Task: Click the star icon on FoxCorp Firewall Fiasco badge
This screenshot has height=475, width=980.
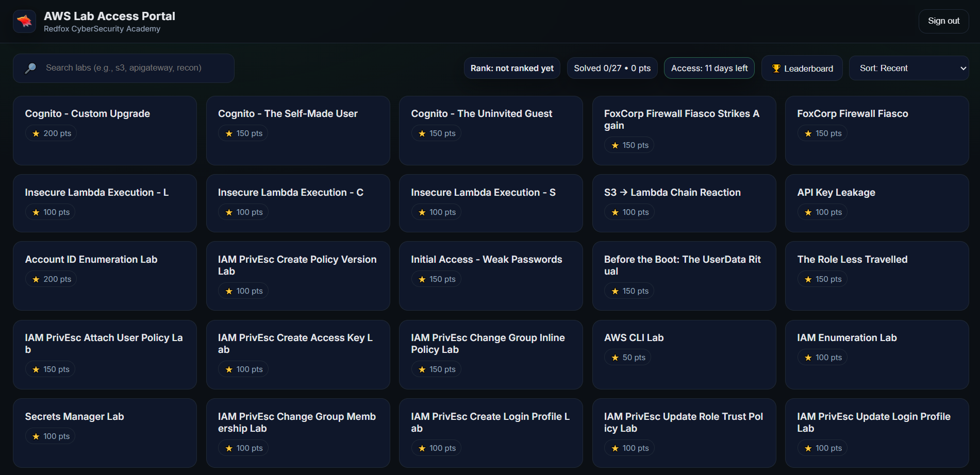Action: pyautogui.click(x=807, y=133)
